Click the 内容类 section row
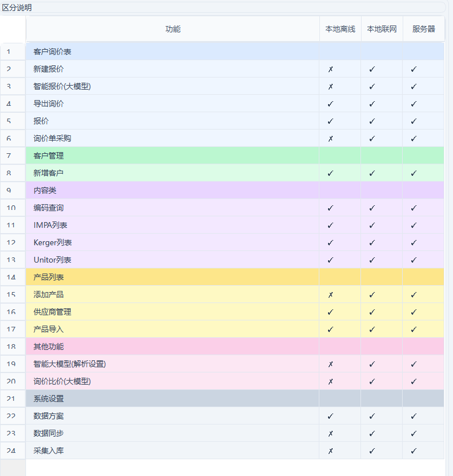The height and width of the screenshot is (476, 453). 235,190
